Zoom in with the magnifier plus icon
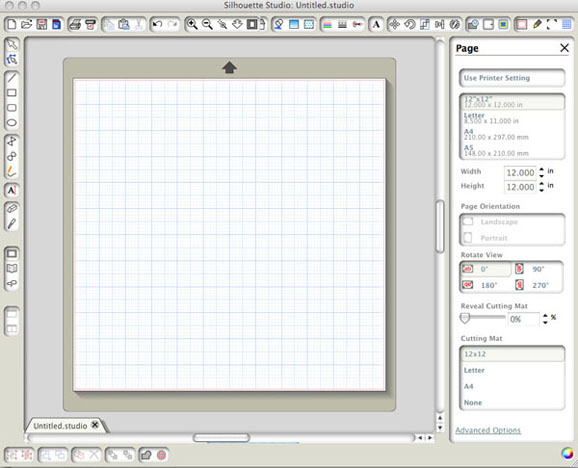578x468 pixels. coord(192,25)
